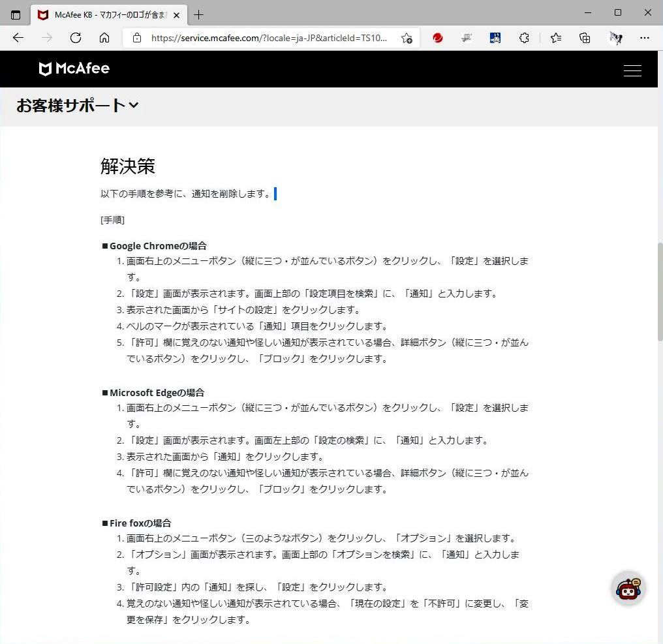Close the McAfee KB tab

tap(177, 15)
